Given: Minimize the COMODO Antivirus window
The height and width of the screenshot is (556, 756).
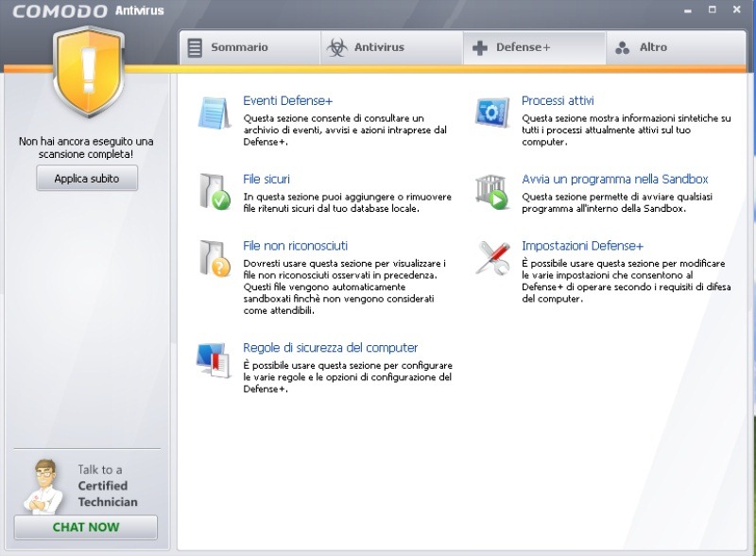Looking at the screenshot, I should pos(688,10).
